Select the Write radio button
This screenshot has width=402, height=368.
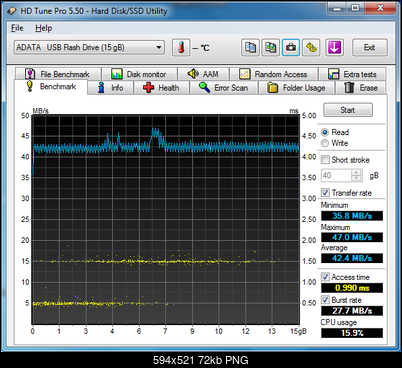pyautogui.click(x=325, y=143)
